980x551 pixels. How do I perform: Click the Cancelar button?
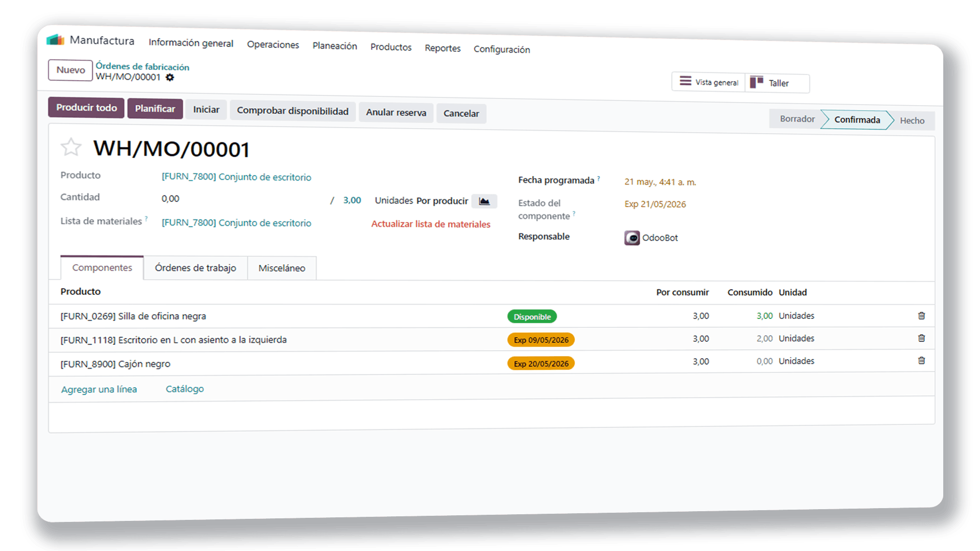point(461,113)
